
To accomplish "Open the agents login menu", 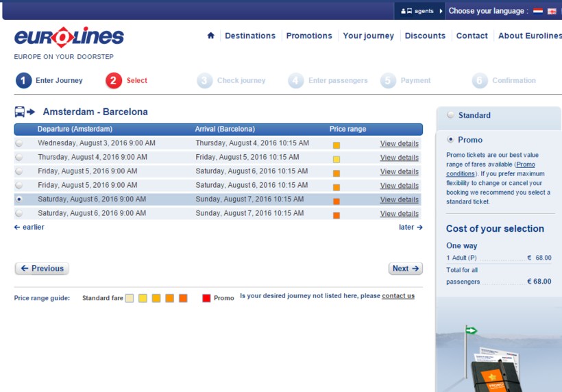I will 419,11.
